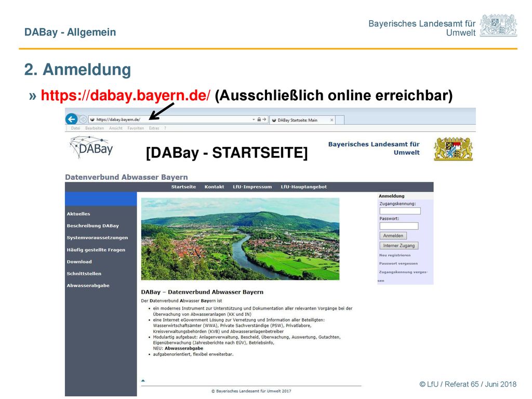Open the Favoriten menu
This screenshot has width=532, height=399.
pyautogui.click(x=136, y=128)
